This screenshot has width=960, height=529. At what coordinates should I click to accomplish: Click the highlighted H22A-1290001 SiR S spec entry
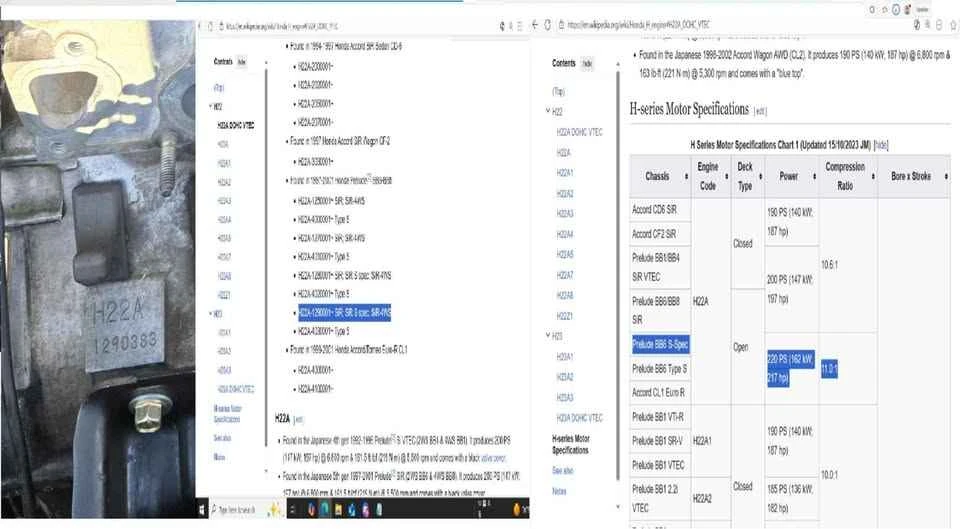345,312
